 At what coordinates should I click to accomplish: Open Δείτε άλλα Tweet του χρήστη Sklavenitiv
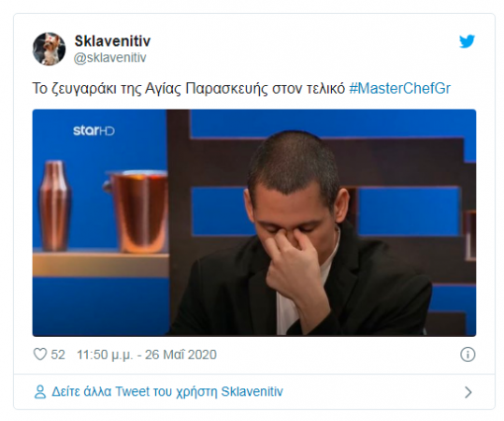tap(167, 392)
